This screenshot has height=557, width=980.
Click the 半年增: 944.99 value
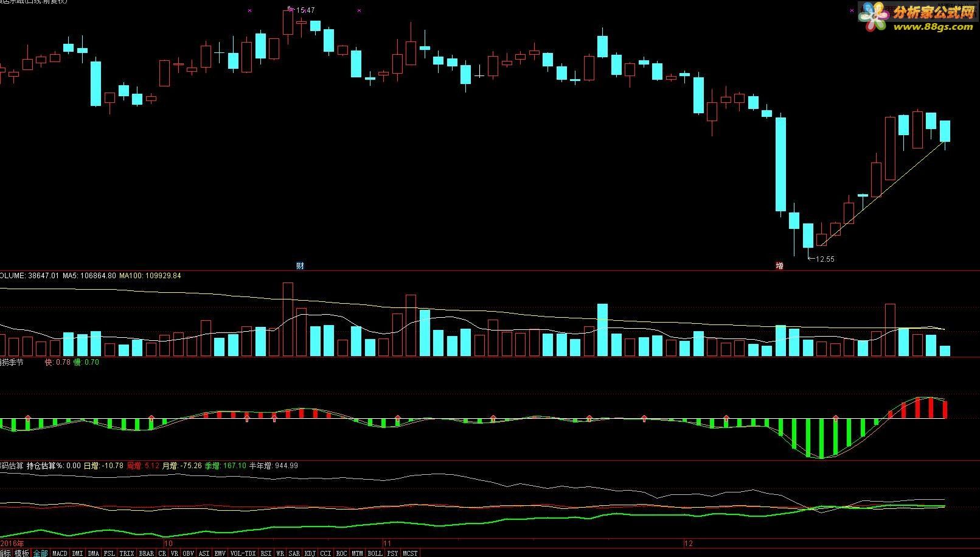click(274, 466)
